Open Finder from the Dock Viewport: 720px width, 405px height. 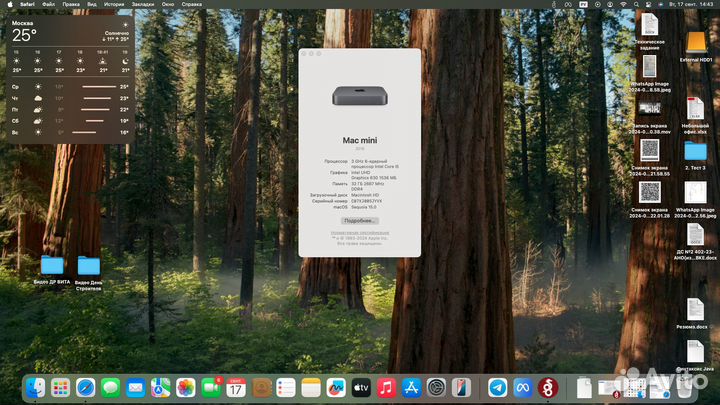(x=35, y=388)
